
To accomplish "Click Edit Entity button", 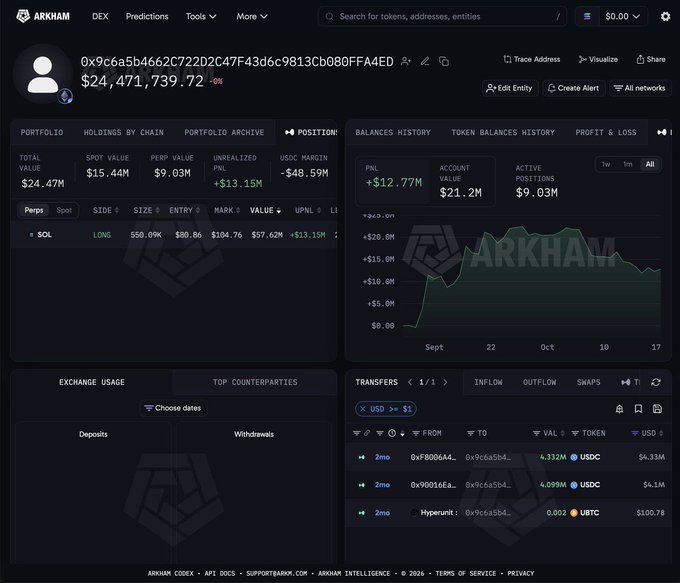I will (x=510, y=88).
